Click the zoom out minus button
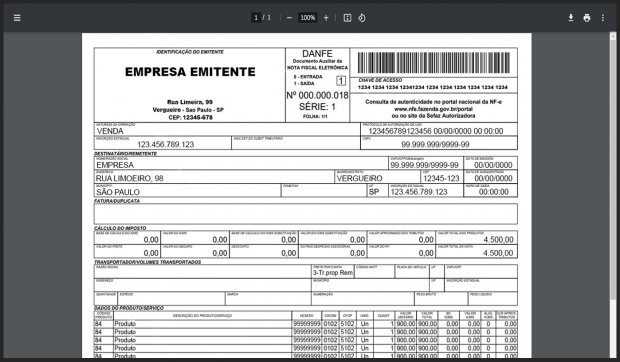 tap(289, 18)
